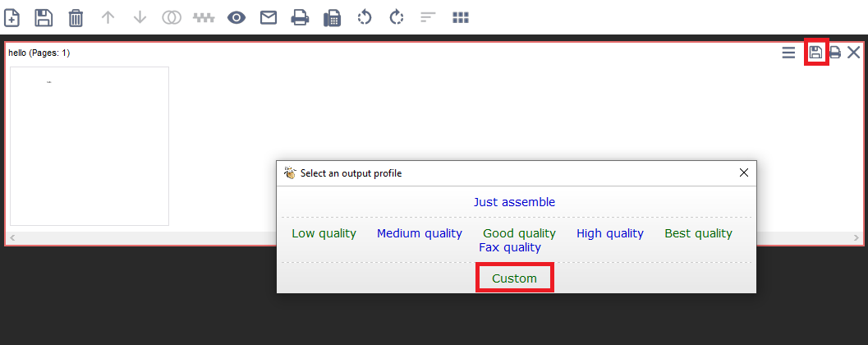
Task: Click the split dashed-line icon in toolbar
Action: (x=204, y=18)
